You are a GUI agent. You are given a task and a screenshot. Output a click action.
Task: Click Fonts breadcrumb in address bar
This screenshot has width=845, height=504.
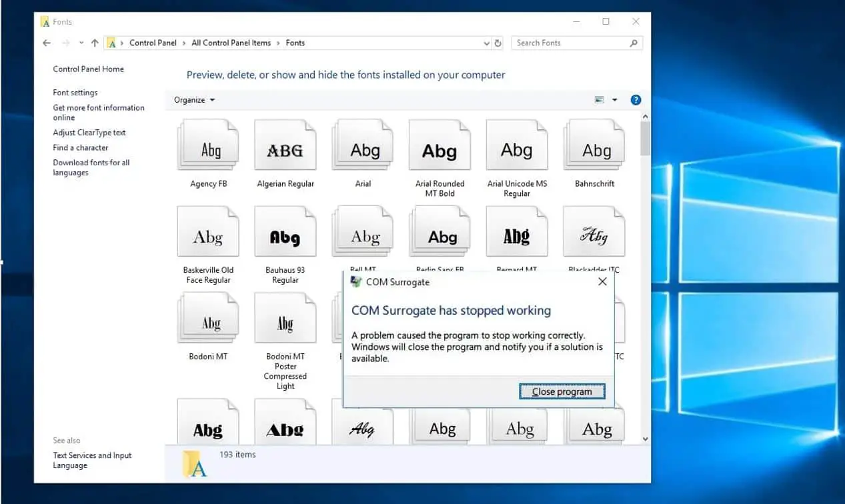(x=295, y=43)
